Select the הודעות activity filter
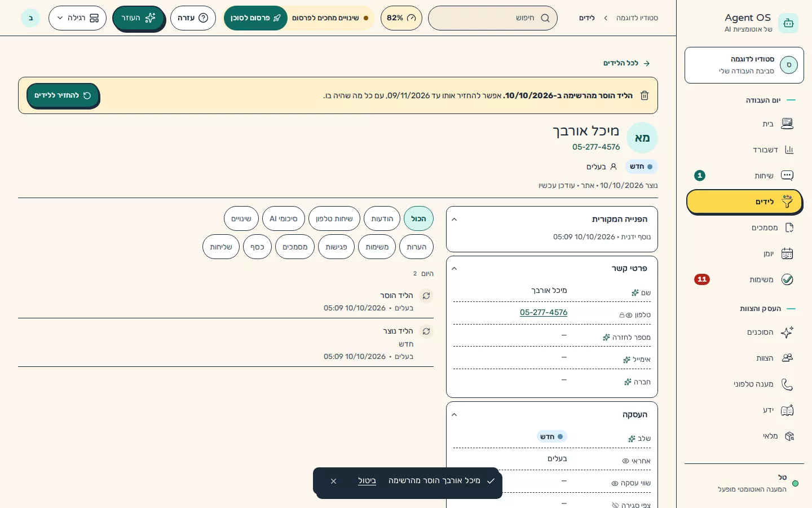Viewport: 812px width, 508px height. point(382,219)
